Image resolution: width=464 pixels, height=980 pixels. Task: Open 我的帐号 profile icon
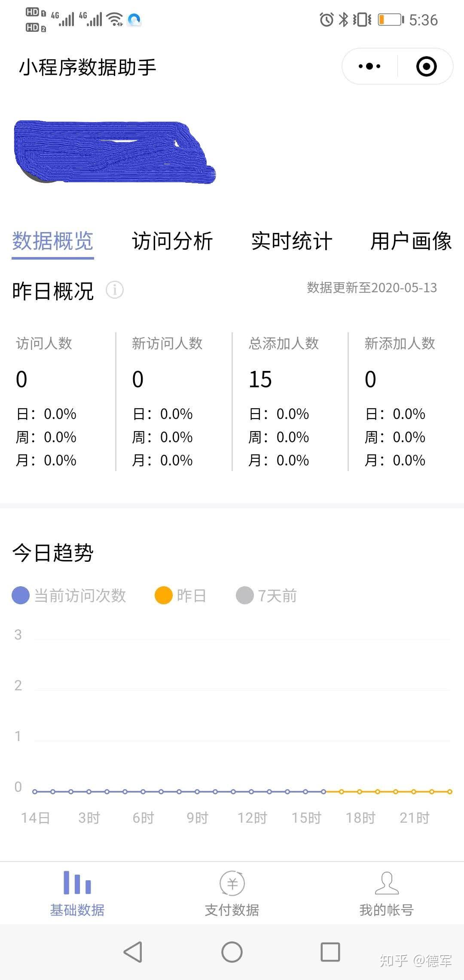pyautogui.click(x=387, y=883)
